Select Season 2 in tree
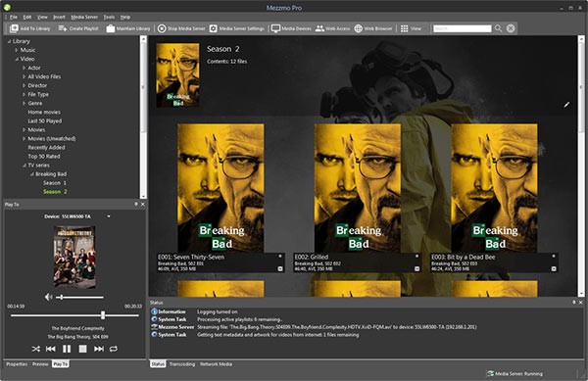 (55, 192)
